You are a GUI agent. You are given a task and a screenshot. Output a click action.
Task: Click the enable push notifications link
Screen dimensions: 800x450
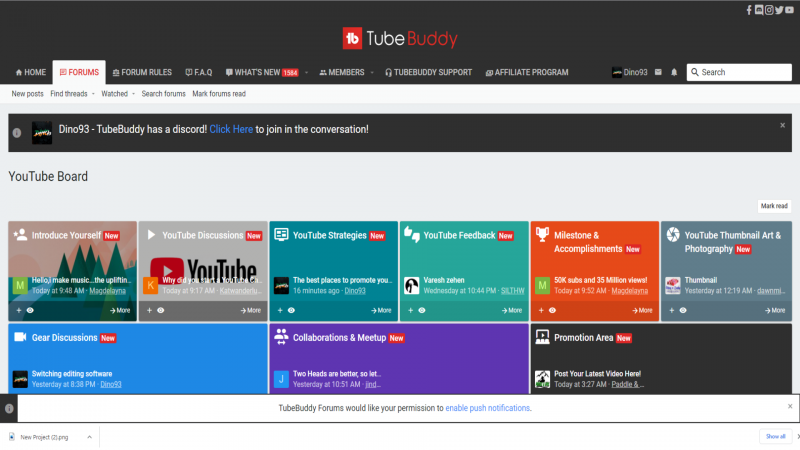pyautogui.click(x=488, y=408)
